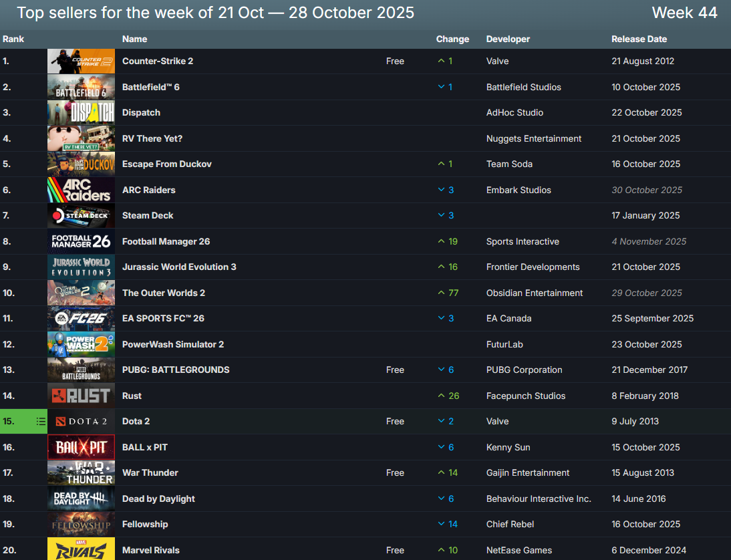Click the Valve developer link for Counter-Strike 2
Screen dimensions: 731x560
click(x=497, y=61)
